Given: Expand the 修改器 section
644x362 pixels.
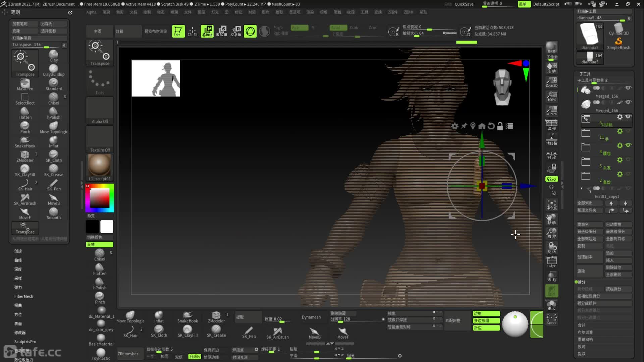Looking at the screenshot, I should 20,333.
